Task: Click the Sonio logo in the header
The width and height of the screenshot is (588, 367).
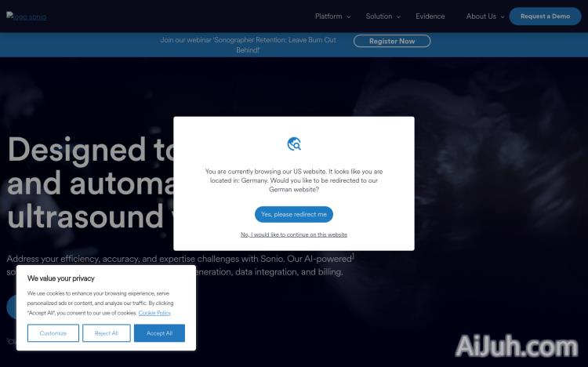Action: tap(27, 16)
